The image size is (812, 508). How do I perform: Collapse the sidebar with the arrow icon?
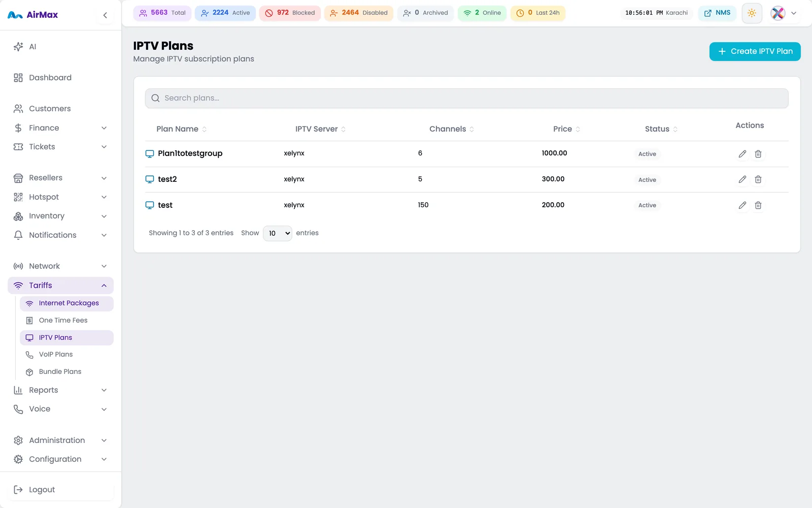click(105, 15)
